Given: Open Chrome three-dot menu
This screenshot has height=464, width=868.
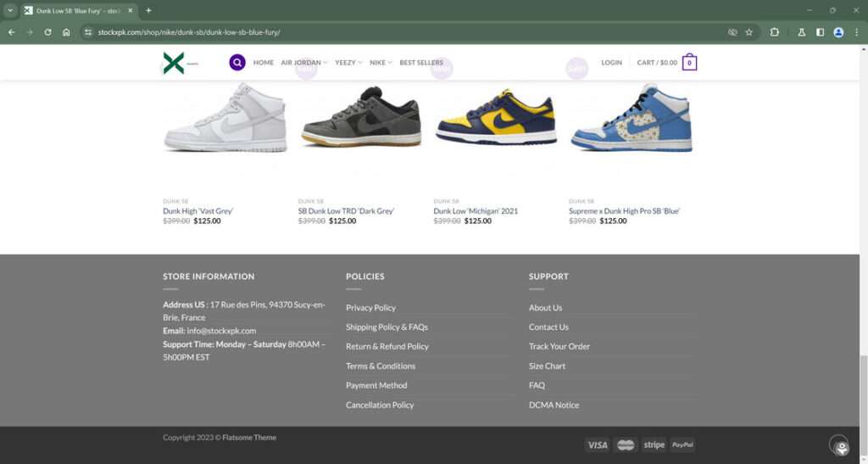Looking at the screenshot, I should 856,32.
